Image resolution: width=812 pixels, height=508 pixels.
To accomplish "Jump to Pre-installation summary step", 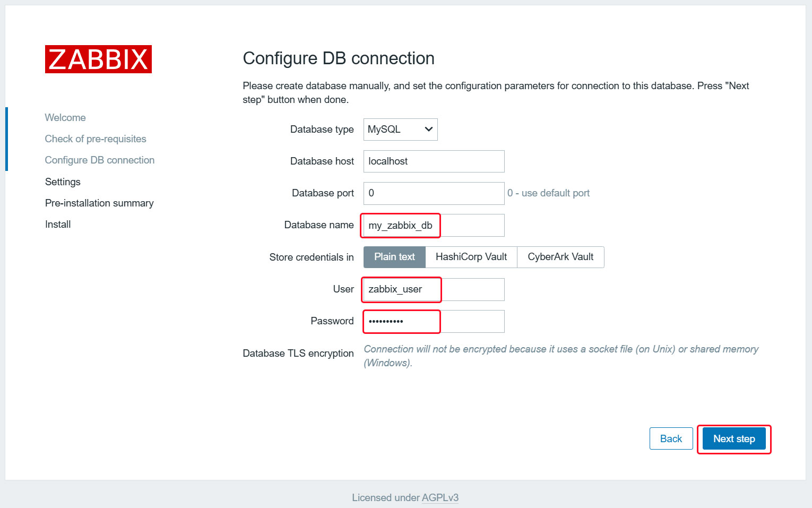I will [x=99, y=203].
